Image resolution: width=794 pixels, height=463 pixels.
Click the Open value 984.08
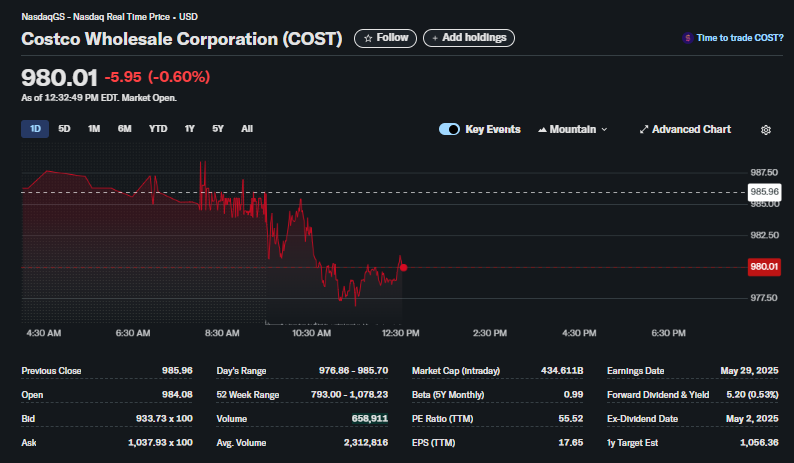[x=177, y=395]
